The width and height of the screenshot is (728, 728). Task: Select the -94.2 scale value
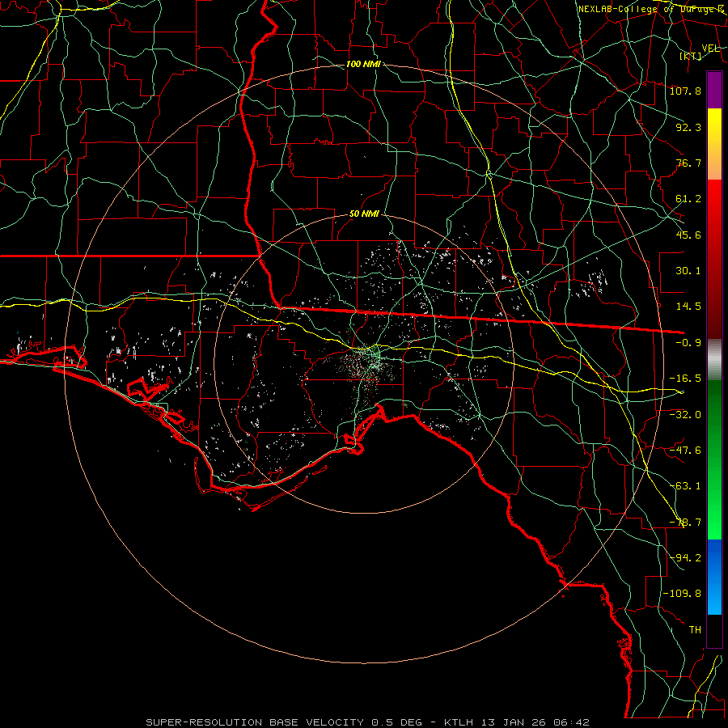pyautogui.click(x=685, y=558)
